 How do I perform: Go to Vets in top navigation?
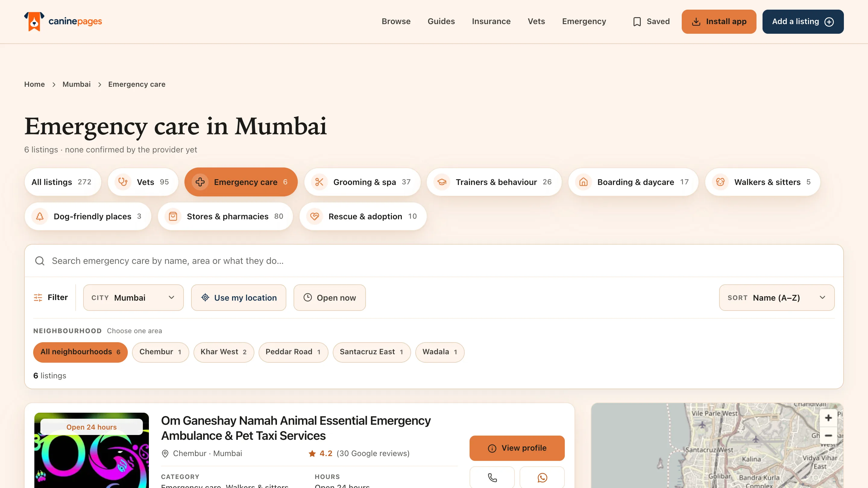click(x=536, y=22)
